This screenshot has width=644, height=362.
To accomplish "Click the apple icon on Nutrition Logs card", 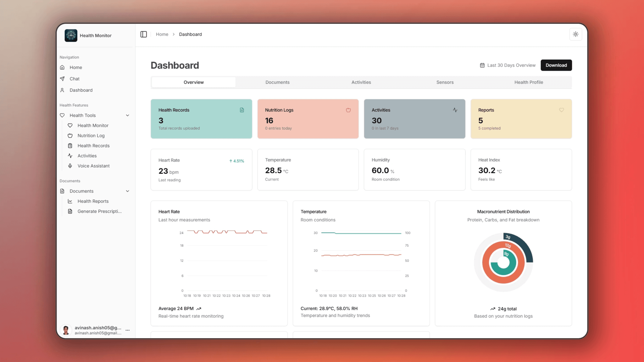I will (x=348, y=110).
